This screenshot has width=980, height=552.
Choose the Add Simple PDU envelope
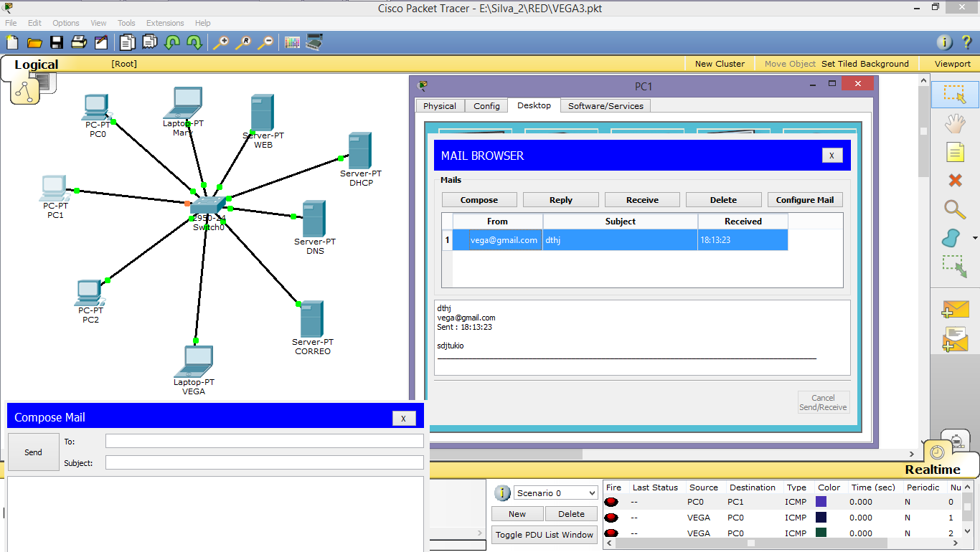(x=955, y=309)
